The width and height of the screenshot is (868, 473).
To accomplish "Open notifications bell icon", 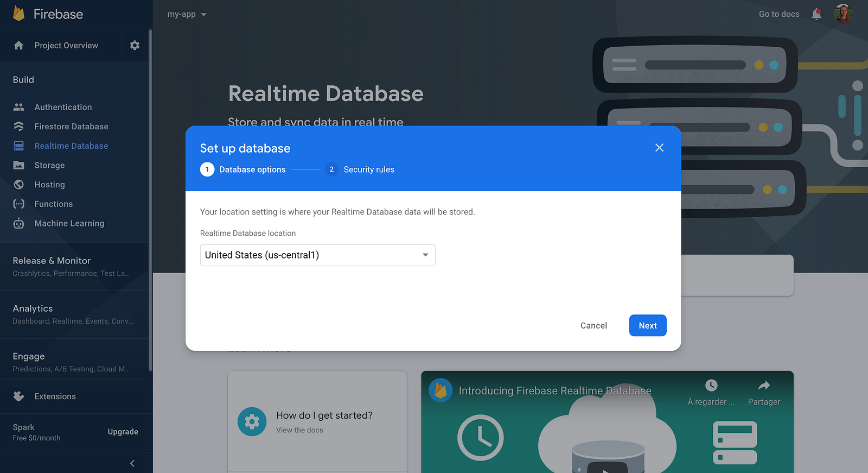I will (x=816, y=14).
